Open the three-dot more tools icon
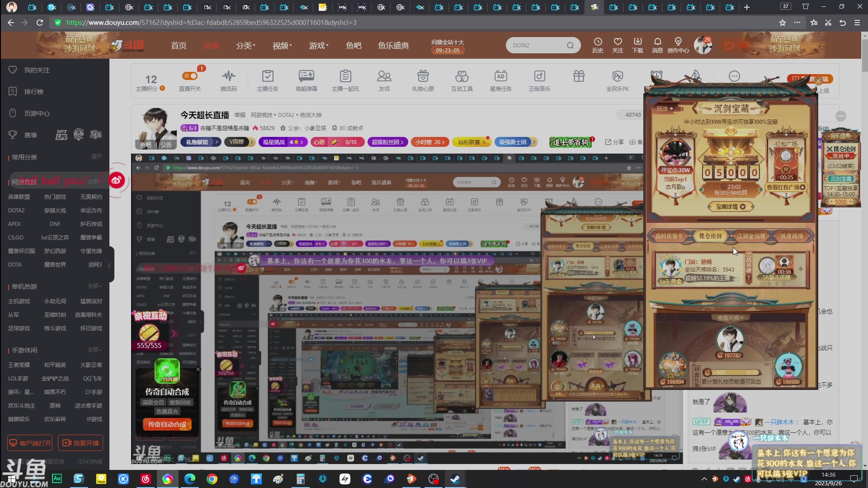The image size is (868, 488). tap(734, 76)
